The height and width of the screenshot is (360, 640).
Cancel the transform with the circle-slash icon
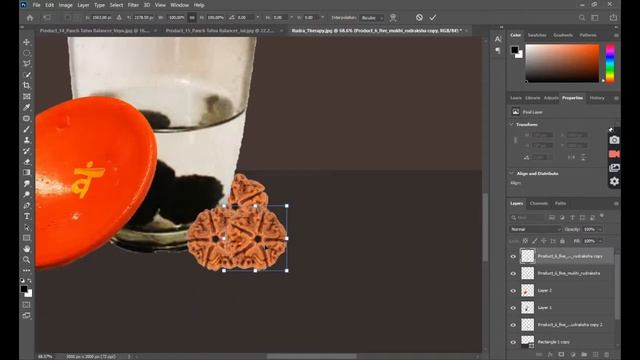point(419,18)
